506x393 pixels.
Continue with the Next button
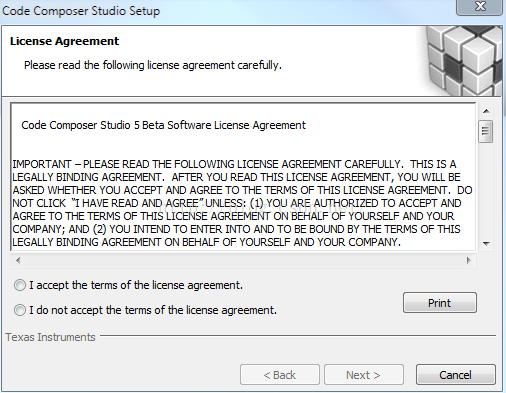[364, 375]
